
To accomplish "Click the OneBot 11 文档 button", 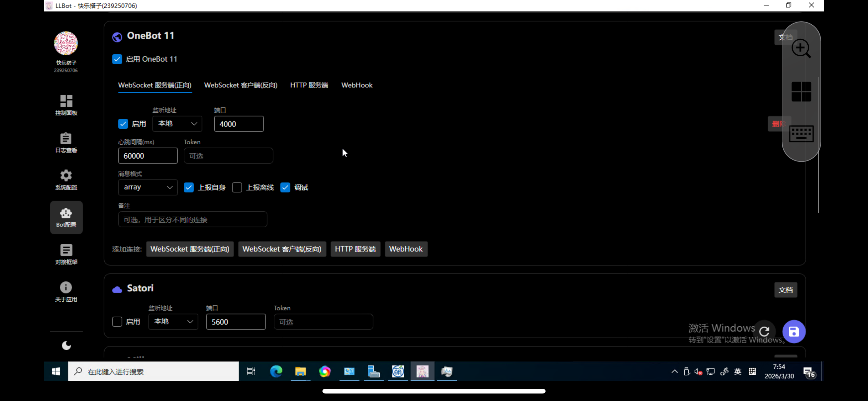I will pyautogui.click(x=786, y=37).
